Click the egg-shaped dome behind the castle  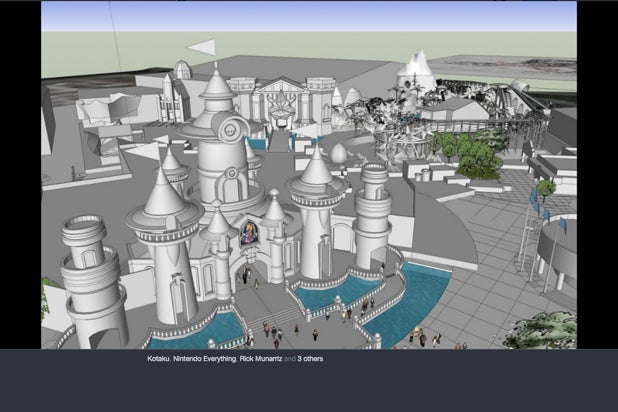click(x=340, y=154)
